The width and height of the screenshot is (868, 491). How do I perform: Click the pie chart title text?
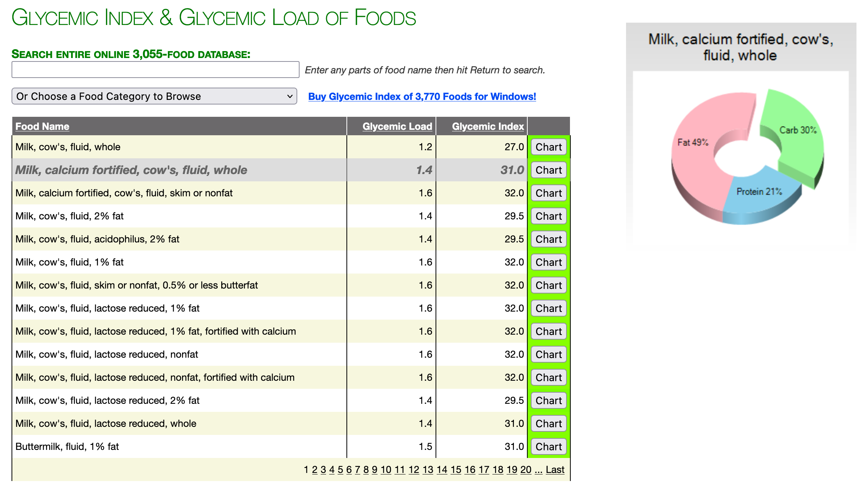pos(741,47)
